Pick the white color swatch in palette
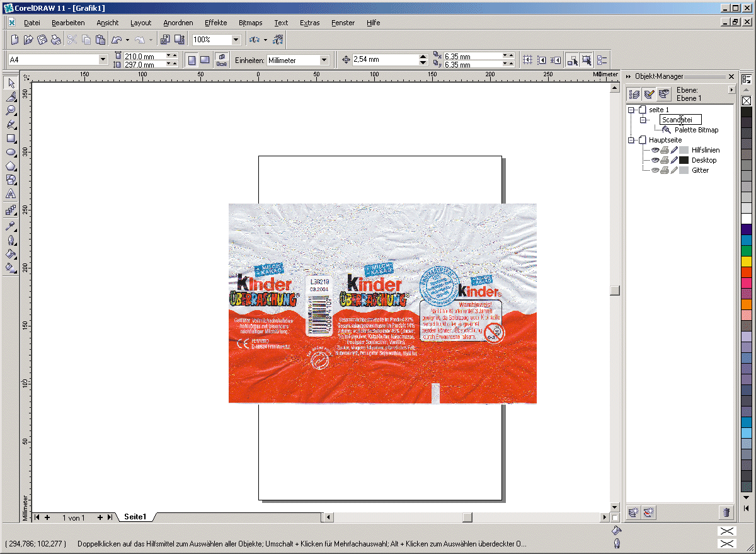 click(x=747, y=219)
